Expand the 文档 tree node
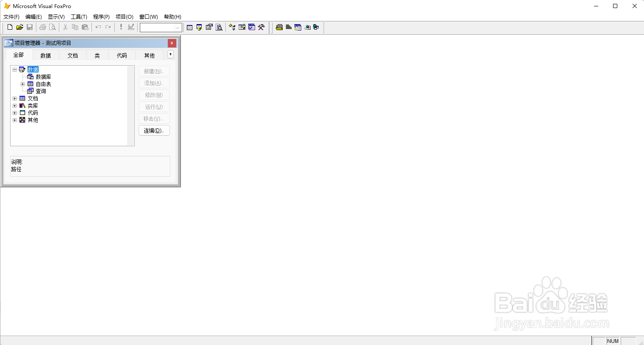The height and width of the screenshot is (345, 644). [x=14, y=98]
